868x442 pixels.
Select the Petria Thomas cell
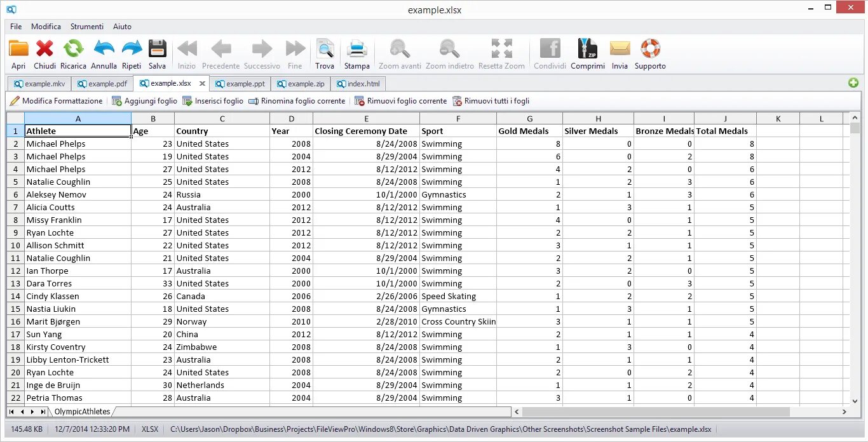pyautogui.click(x=78, y=398)
